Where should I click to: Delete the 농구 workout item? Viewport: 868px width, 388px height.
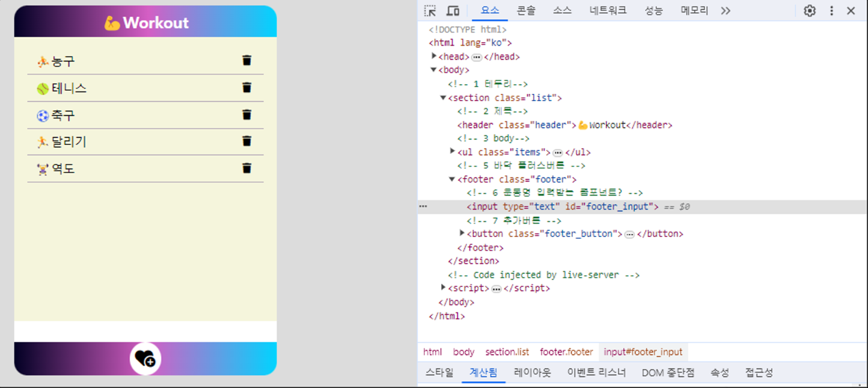coord(246,60)
